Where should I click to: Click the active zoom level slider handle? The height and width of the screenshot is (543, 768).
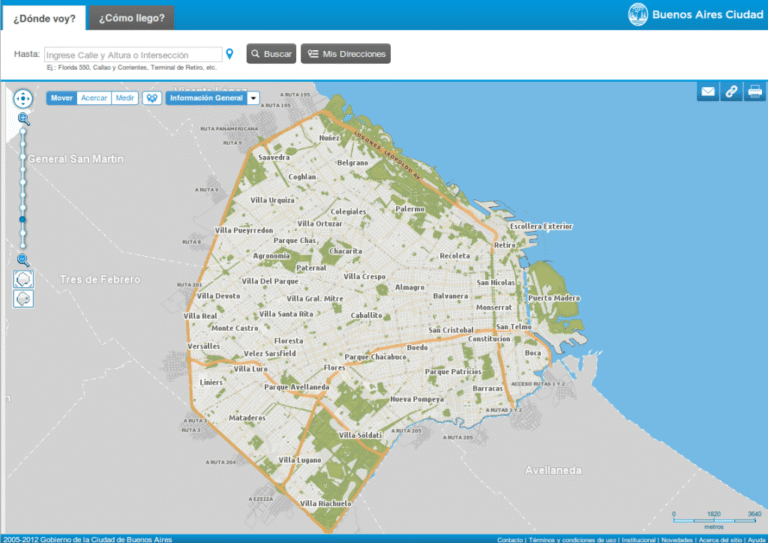point(23,219)
